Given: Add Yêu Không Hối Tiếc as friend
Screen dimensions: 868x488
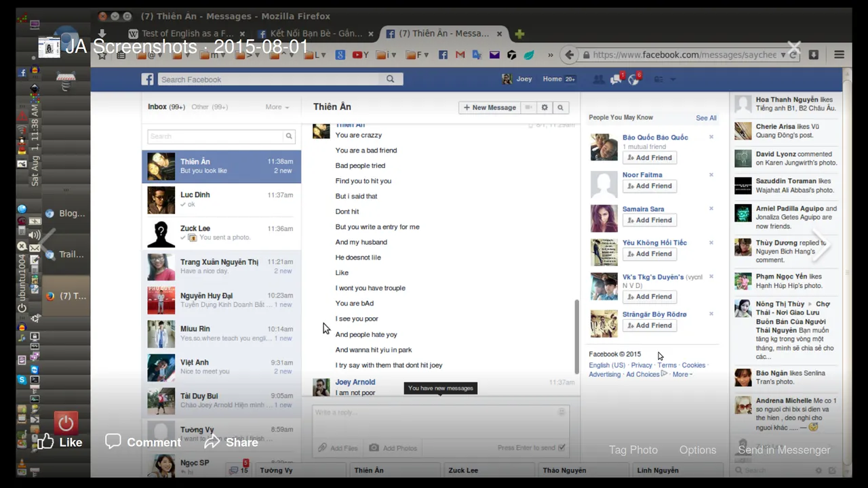Looking at the screenshot, I should (x=650, y=253).
